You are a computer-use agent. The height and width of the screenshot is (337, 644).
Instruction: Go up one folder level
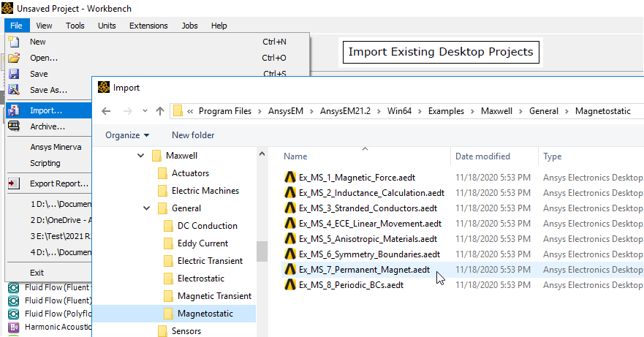(x=160, y=111)
